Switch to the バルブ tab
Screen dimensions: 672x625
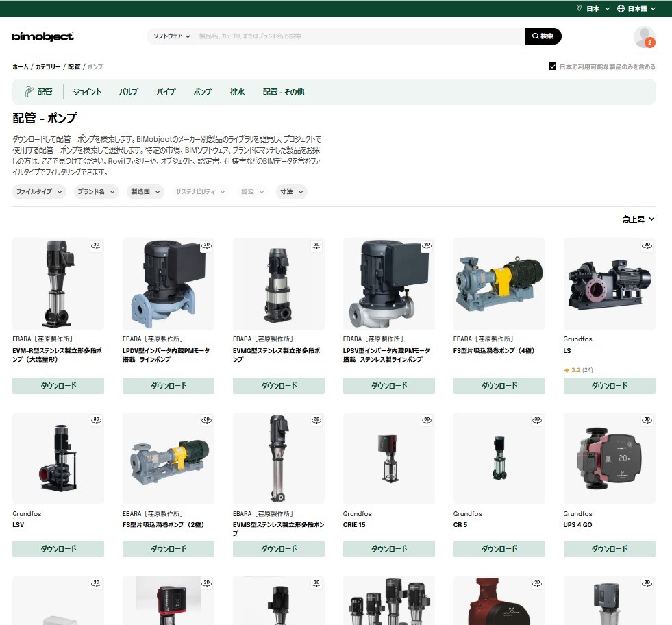tap(128, 92)
